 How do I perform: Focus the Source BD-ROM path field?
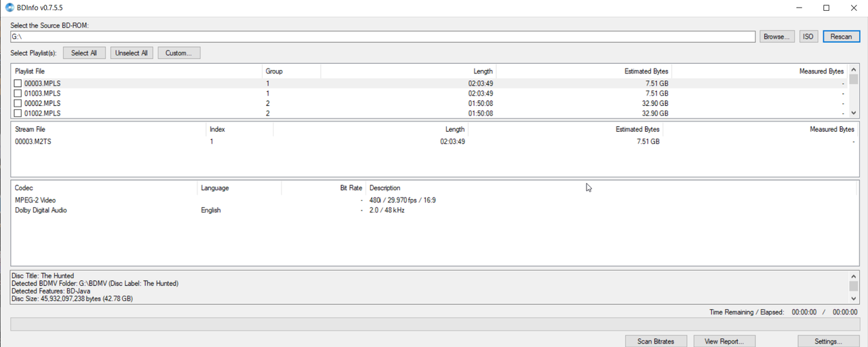pyautogui.click(x=382, y=37)
